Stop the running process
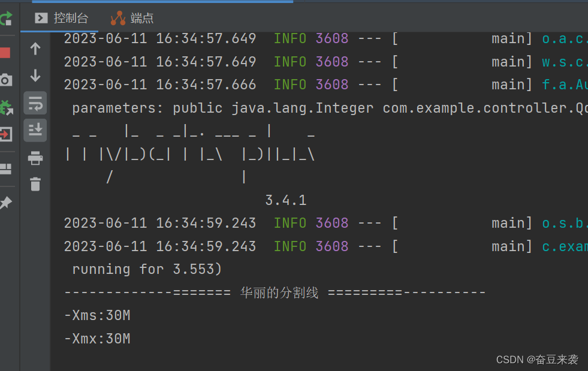The height and width of the screenshot is (371, 588). (5, 53)
